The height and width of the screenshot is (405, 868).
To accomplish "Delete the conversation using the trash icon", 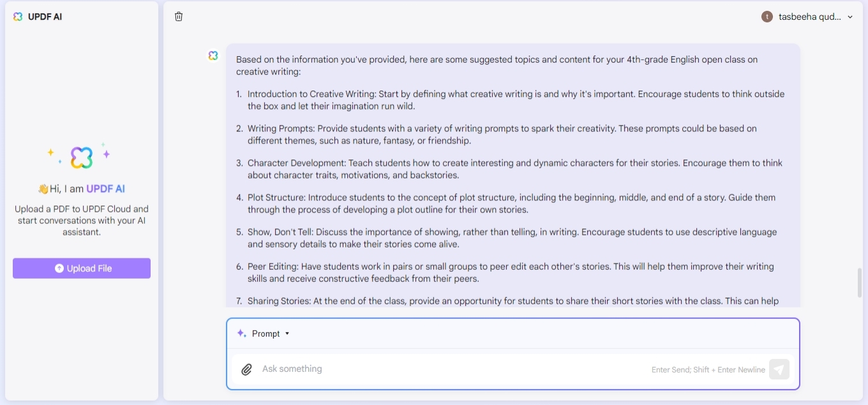I will pos(179,17).
